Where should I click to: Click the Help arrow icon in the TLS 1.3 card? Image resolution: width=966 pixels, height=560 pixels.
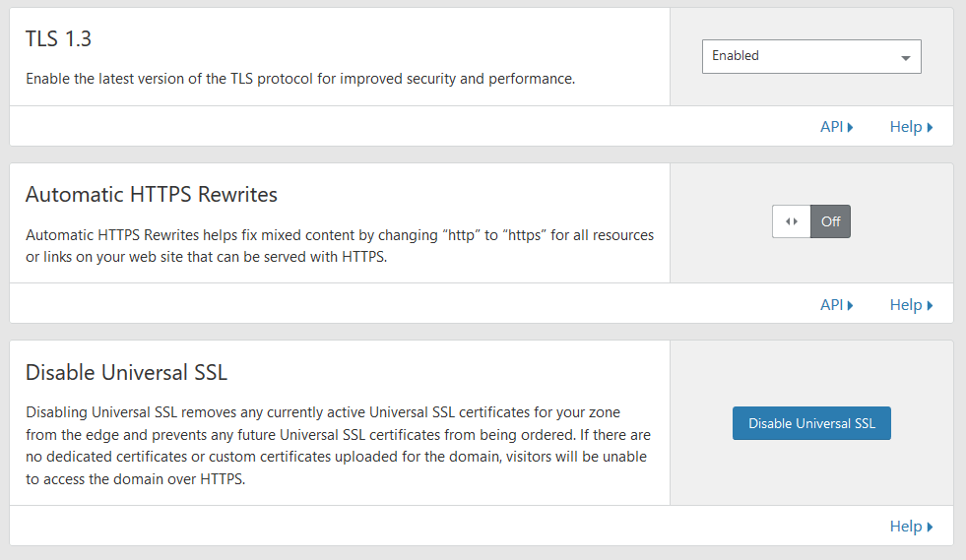point(930,128)
